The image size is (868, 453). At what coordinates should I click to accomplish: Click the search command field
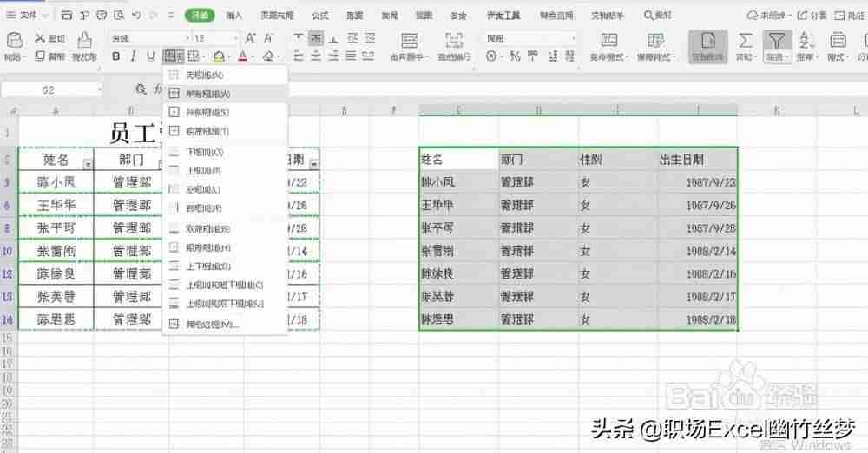659,15
